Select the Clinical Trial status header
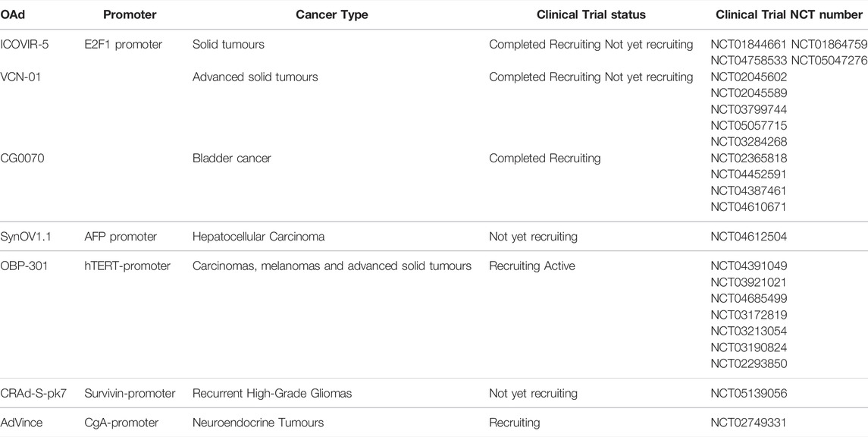Screen dimensions: 868x437 coord(591,15)
